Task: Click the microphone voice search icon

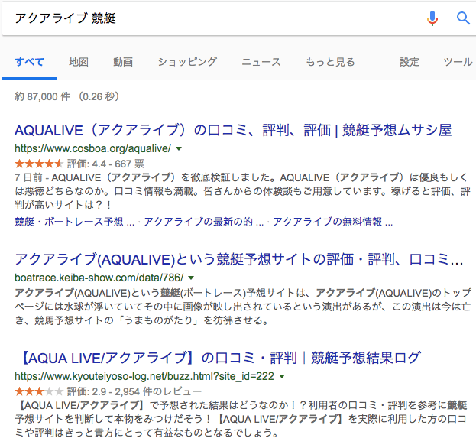Action: pos(432,18)
